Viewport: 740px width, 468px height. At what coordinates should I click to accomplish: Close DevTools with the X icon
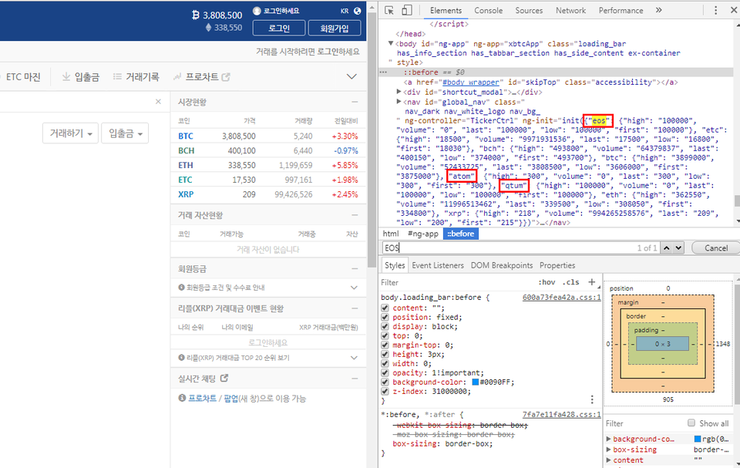(x=734, y=10)
